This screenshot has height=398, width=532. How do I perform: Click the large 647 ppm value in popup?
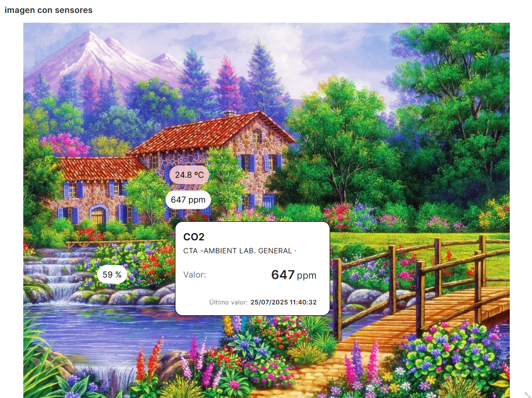[x=294, y=274]
